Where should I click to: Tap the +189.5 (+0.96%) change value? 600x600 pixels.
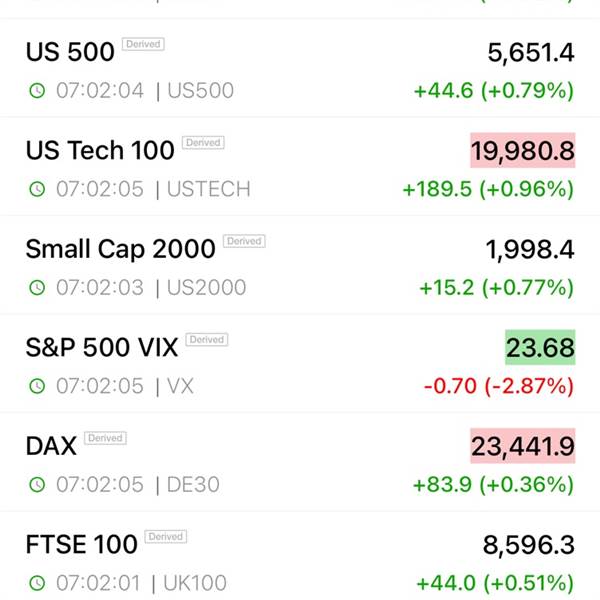(x=489, y=189)
